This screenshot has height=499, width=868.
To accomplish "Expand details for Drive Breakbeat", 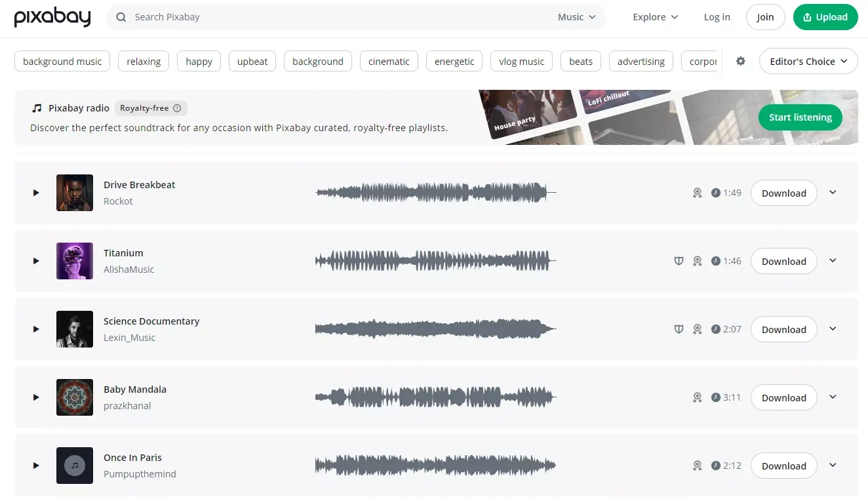I will (833, 193).
